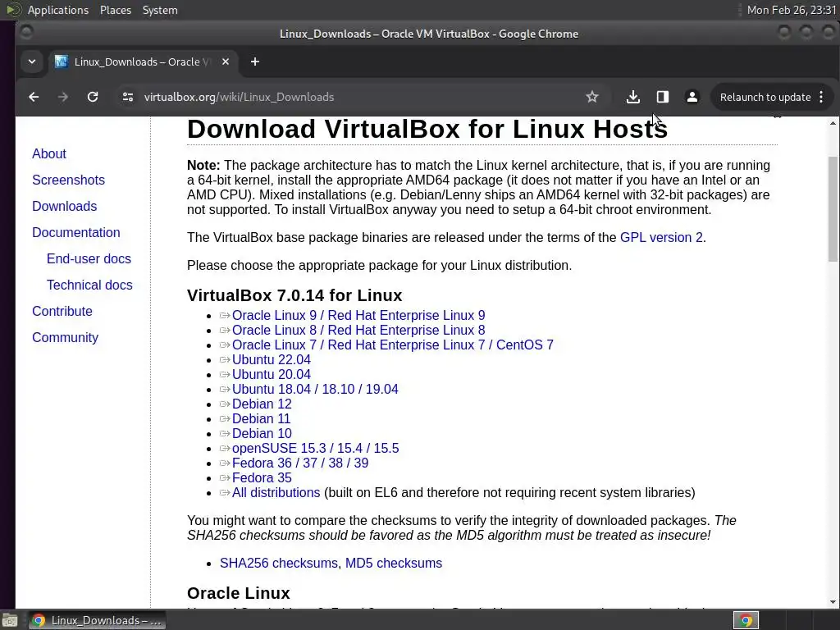
Task: Open the tab search dropdown arrow
Action: 32,62
